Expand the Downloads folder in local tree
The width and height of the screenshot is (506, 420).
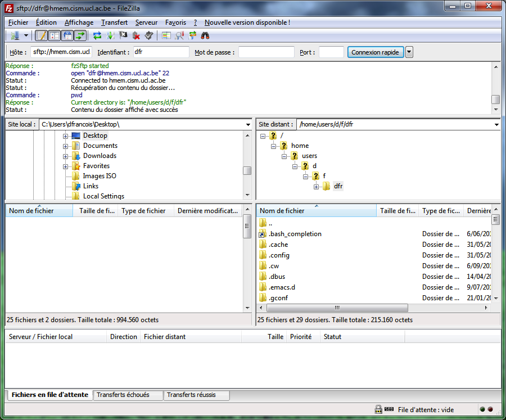66,156
